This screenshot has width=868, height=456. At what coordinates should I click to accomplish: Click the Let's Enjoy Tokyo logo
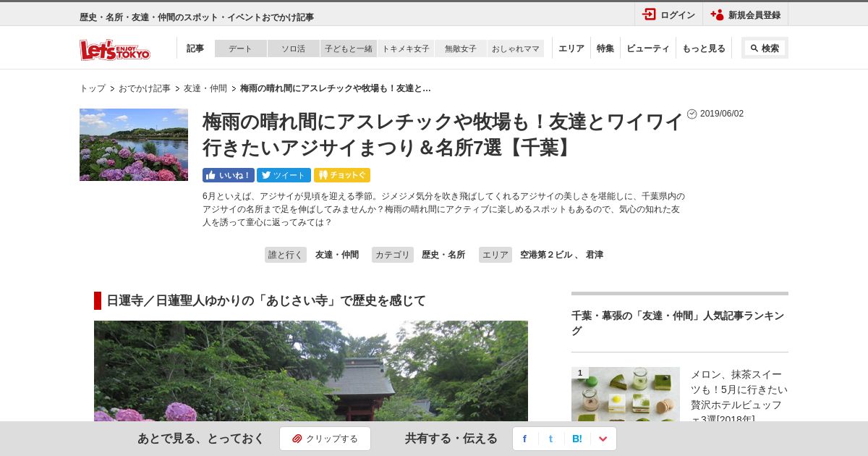click(115, 48)
